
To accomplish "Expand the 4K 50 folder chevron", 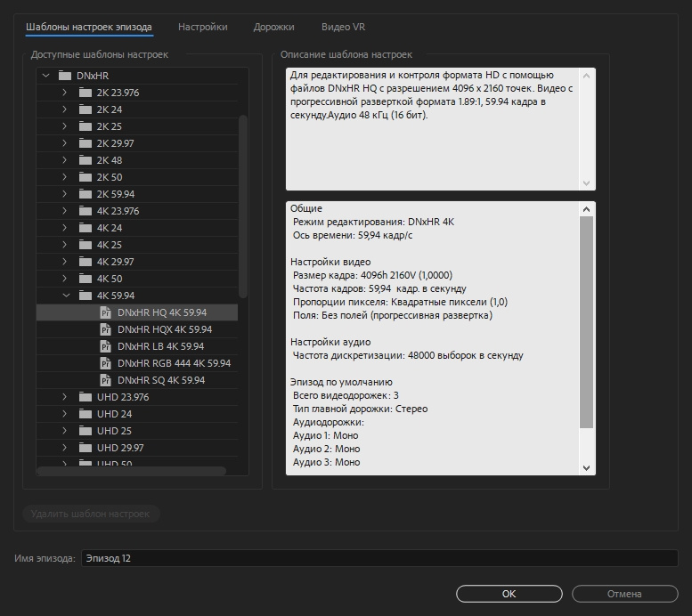I will 64,279.
